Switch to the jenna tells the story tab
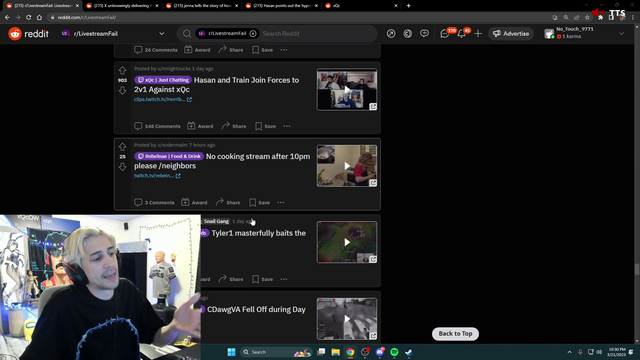Screen dimensions: 640x360 [x=202, y=6]
